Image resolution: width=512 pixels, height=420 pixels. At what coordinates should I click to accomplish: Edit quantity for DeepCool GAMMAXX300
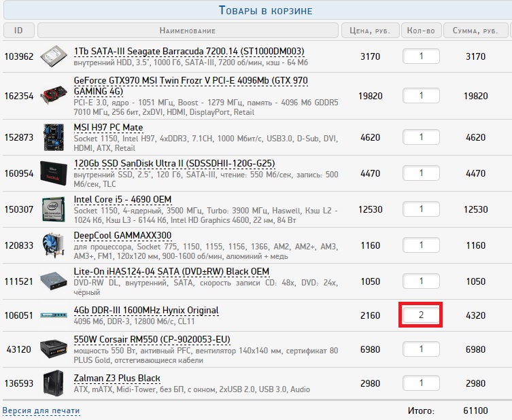(x=421, y=245)
